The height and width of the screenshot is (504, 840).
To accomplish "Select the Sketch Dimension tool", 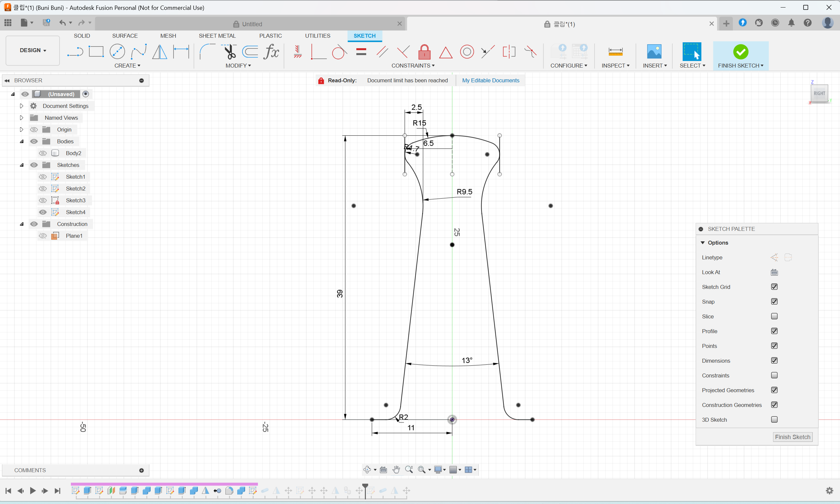I will (x=181, y=51).
